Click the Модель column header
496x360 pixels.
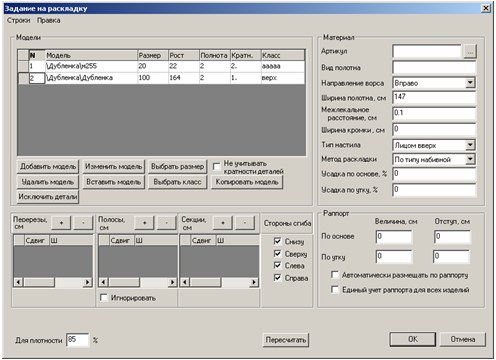click(91, 55)
